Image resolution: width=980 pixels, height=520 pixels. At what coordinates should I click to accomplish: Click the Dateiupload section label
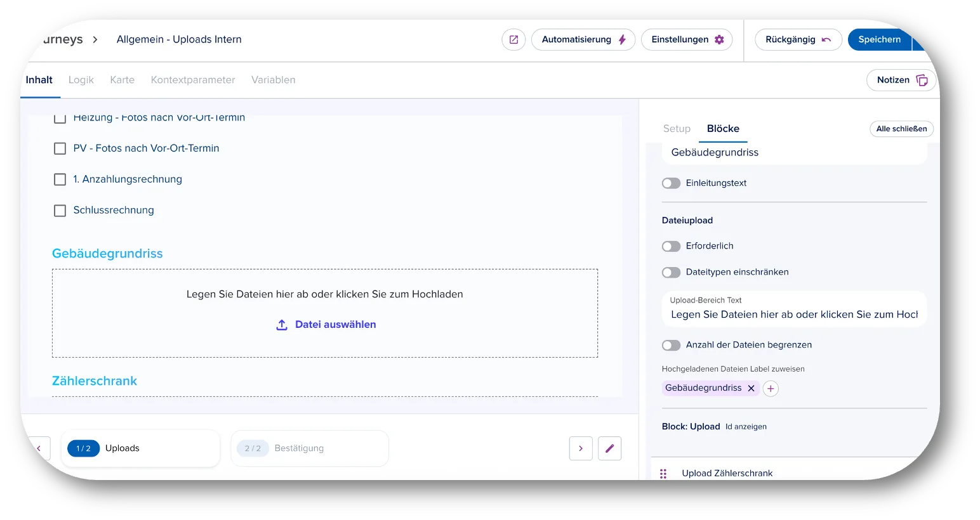[x=687, y=221]
